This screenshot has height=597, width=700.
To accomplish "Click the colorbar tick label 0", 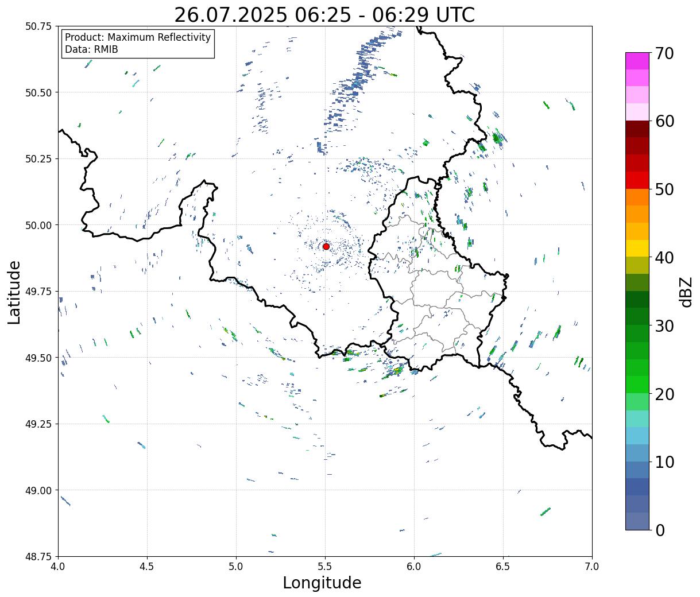I will (x=660, y=530).
